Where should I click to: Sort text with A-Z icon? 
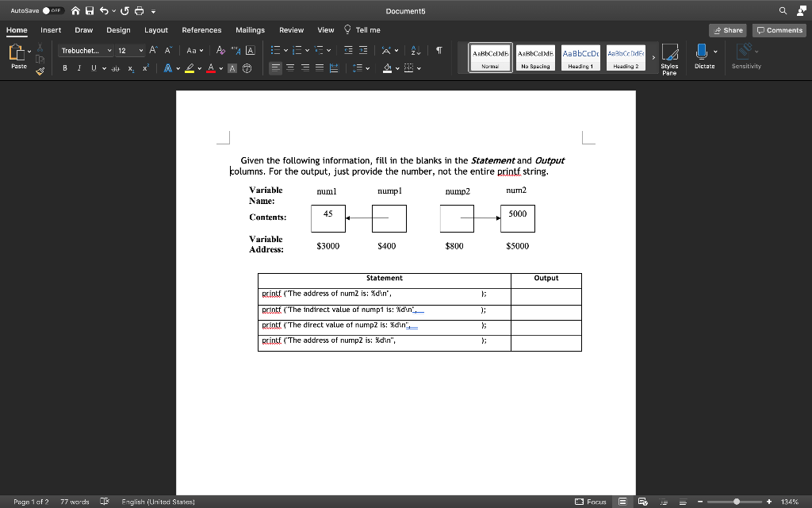(x=416, y=50)
